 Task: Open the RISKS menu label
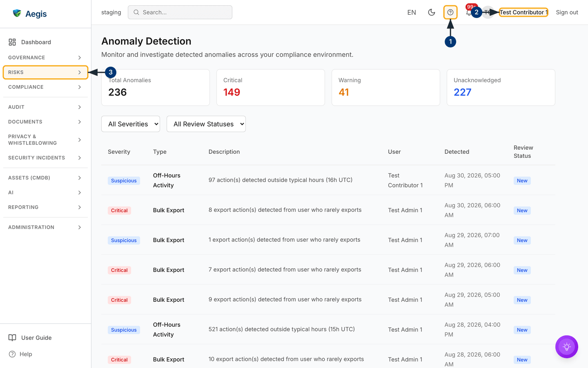16,72
